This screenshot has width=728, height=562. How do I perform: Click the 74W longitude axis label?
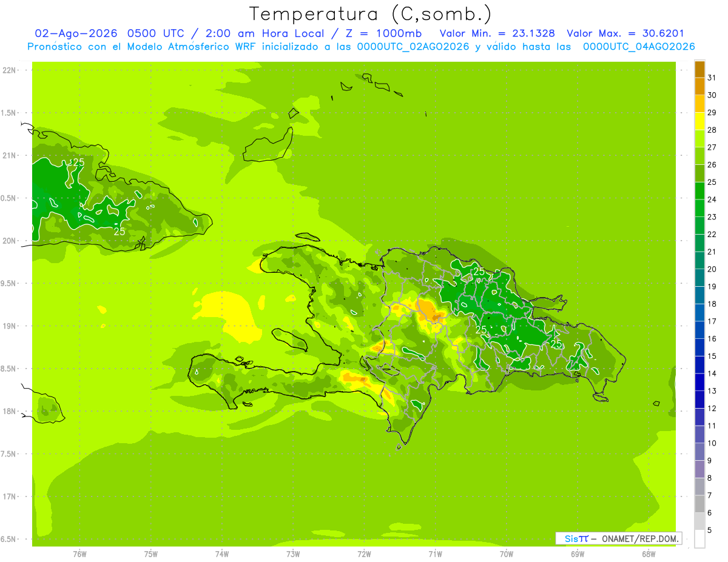click(222, 554)
